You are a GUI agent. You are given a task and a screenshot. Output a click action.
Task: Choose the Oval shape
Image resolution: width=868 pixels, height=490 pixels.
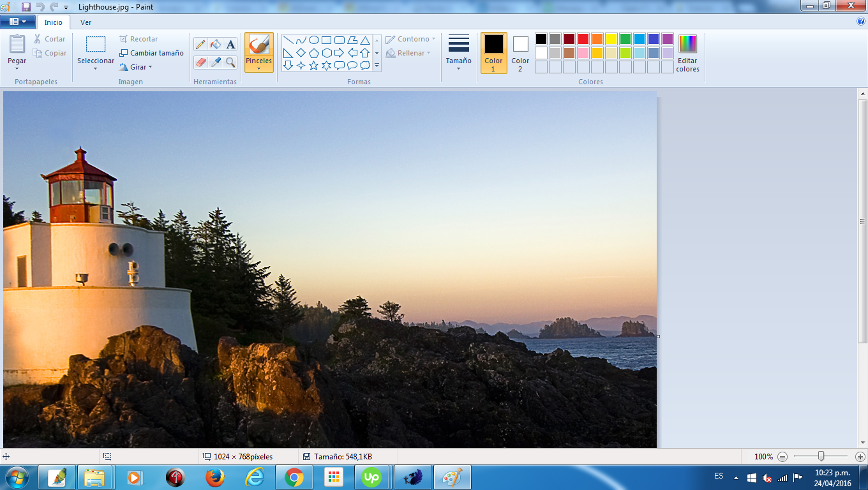tap(314, 40)
